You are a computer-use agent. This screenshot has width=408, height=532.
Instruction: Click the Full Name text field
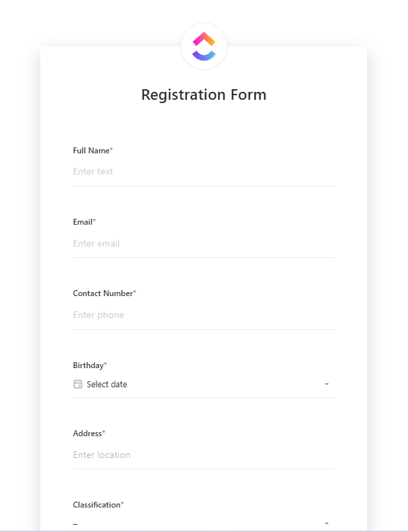click(x=198, y=171)
